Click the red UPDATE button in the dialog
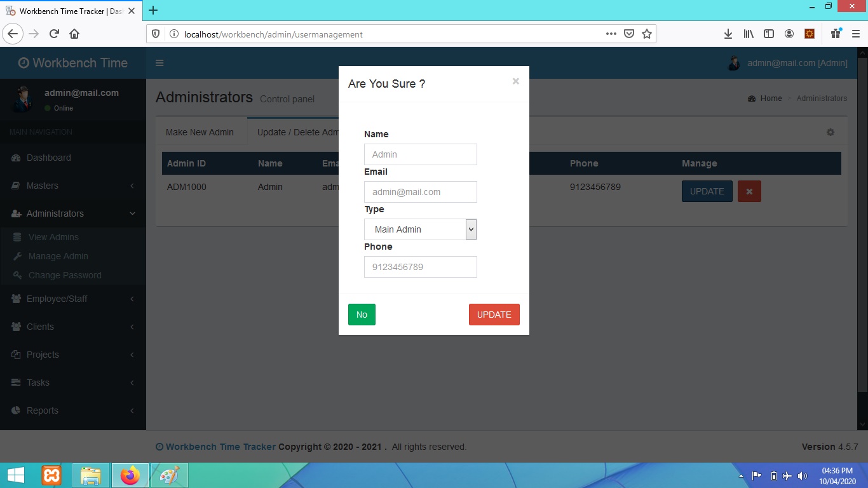Image resolution: width=868 pixels, height=488 pixels. click(494, 314)
